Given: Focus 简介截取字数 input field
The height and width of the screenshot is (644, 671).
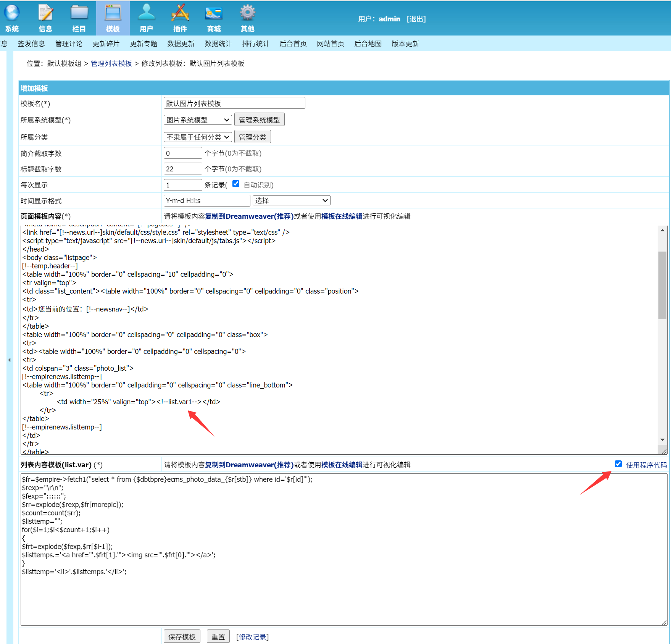Looking at the screenshot, I should click(x=183, y=153).
